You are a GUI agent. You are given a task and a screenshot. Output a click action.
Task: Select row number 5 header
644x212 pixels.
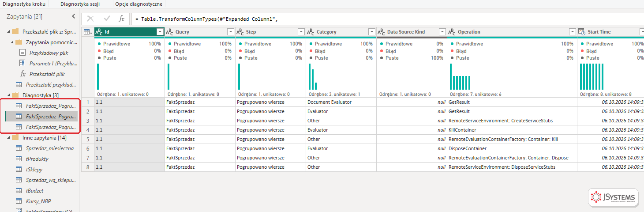click(88, 139)
